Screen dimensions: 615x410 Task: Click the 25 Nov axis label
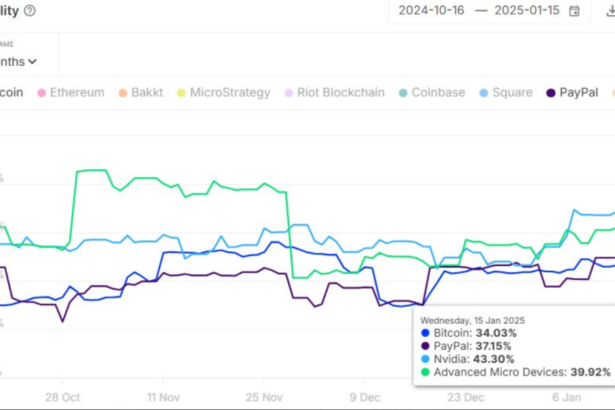pos(264,396)
